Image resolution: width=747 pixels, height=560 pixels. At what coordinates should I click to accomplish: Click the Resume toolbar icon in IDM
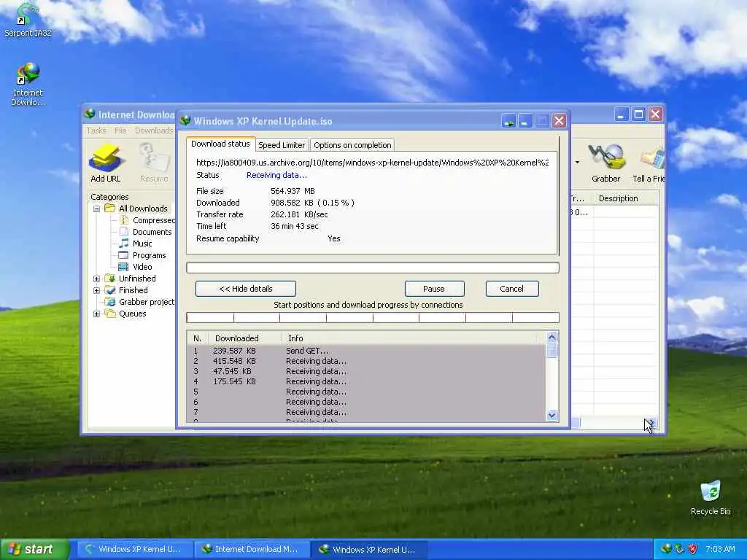(154, 163)
